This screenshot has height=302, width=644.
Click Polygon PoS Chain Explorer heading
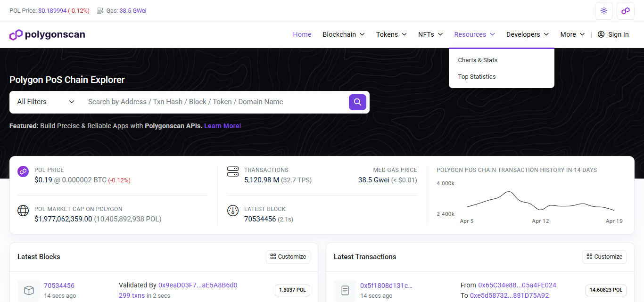pos(67,80)
